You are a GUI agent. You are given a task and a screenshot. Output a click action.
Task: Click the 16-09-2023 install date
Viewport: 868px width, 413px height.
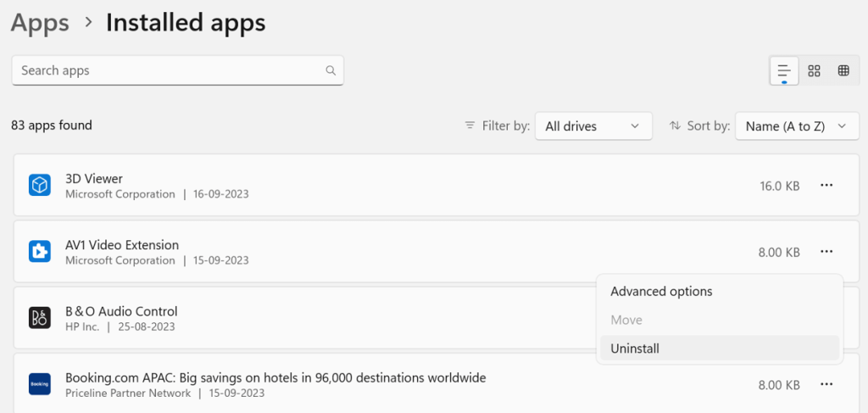tap(221, 194)
